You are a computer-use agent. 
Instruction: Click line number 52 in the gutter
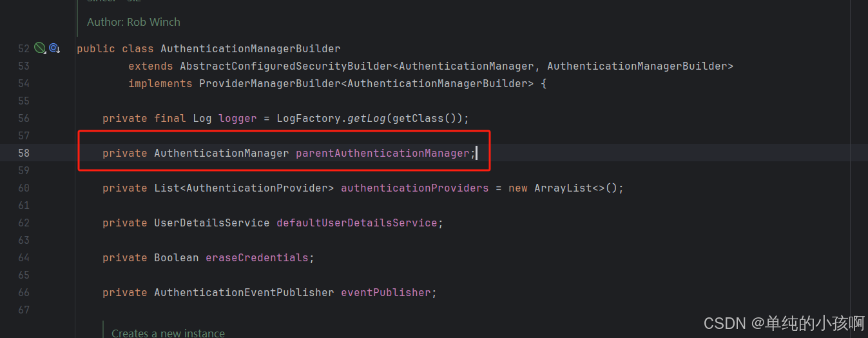click(x=24, y=48)
